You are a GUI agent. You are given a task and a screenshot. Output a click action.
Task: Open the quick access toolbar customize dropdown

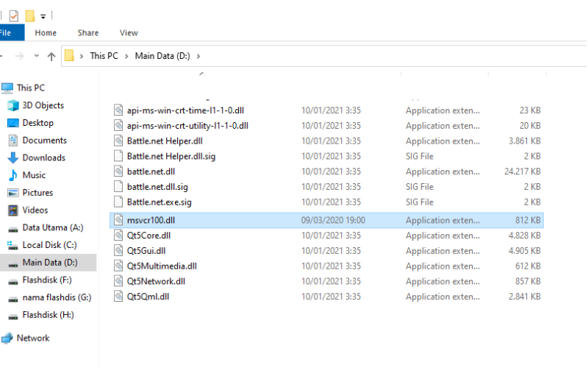coord(43,16)
